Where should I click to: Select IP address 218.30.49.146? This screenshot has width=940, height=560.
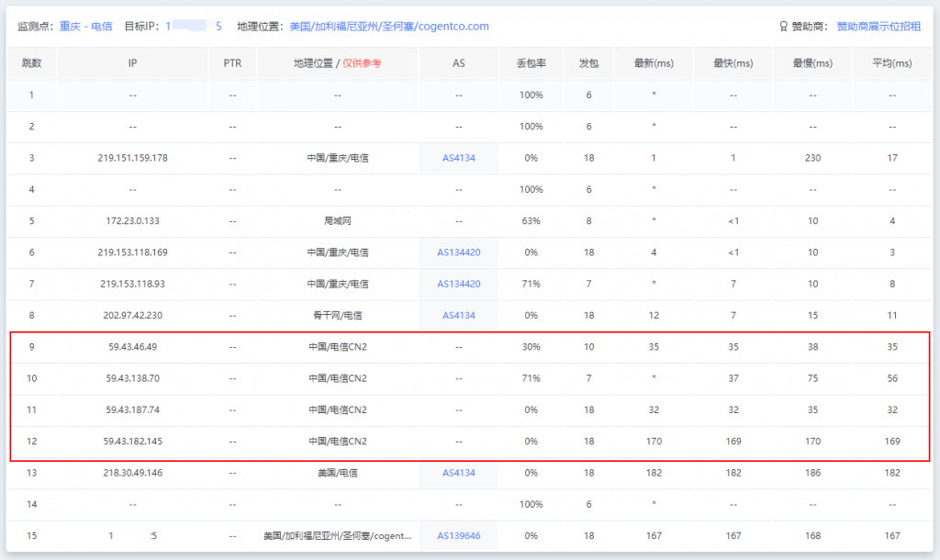pyautogui.click(x=132, y=473)
